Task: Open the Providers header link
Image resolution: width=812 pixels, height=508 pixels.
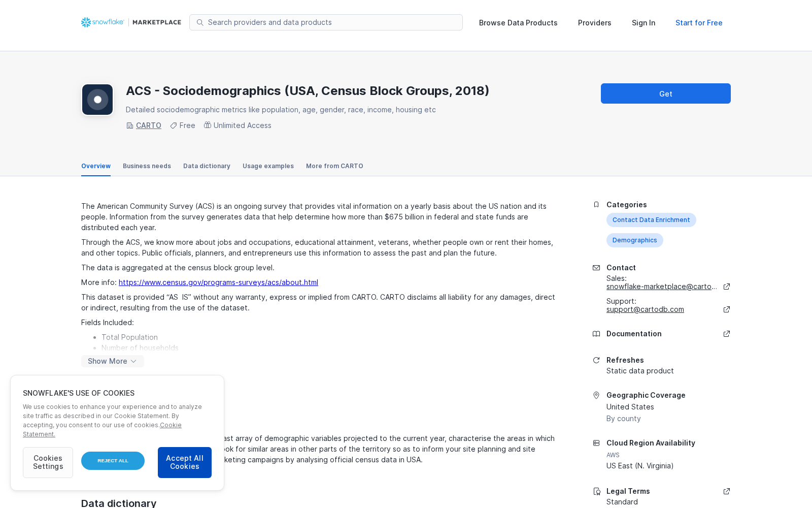Action: pyautogui.click(x=595, y=23)
